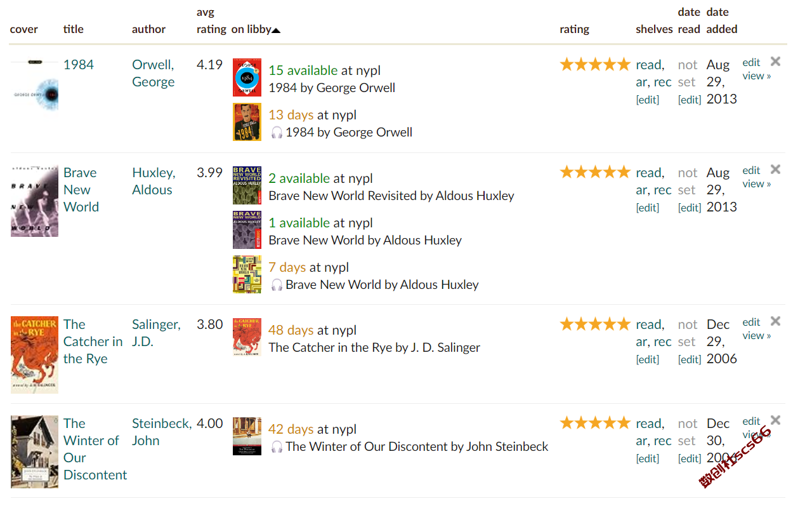This screenshot has width=812, height=508.
Task: Open the Brave New World Revisited Libby cover
Action: click(x=247, y=185)
